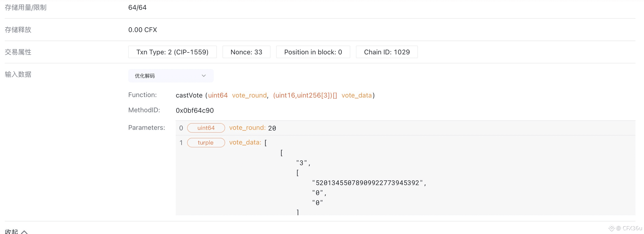Click the vote_data label in Parameters row 1
Viewport: 644px width, 234px height.
coord(245,142)
